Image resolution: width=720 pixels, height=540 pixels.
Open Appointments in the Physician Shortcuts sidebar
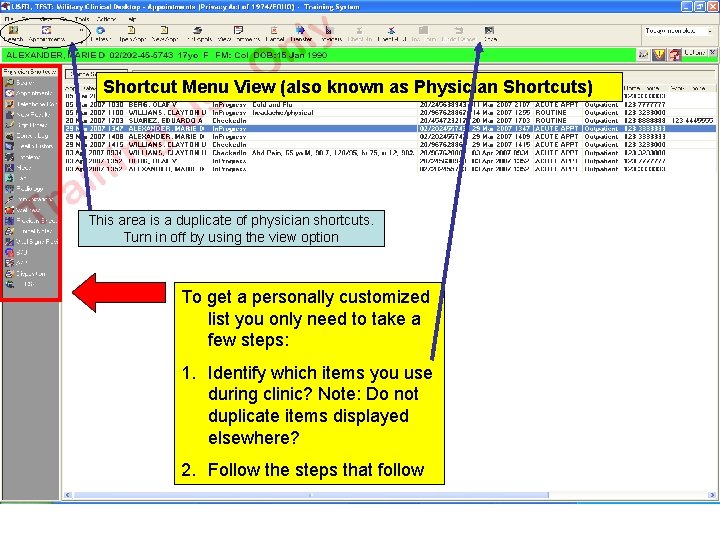(30, 93)
